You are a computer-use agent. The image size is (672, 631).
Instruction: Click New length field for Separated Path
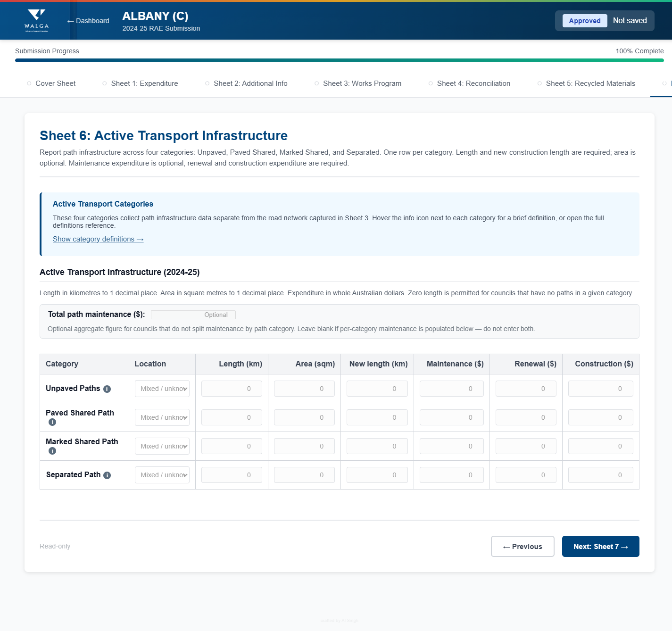pos(377,475)
